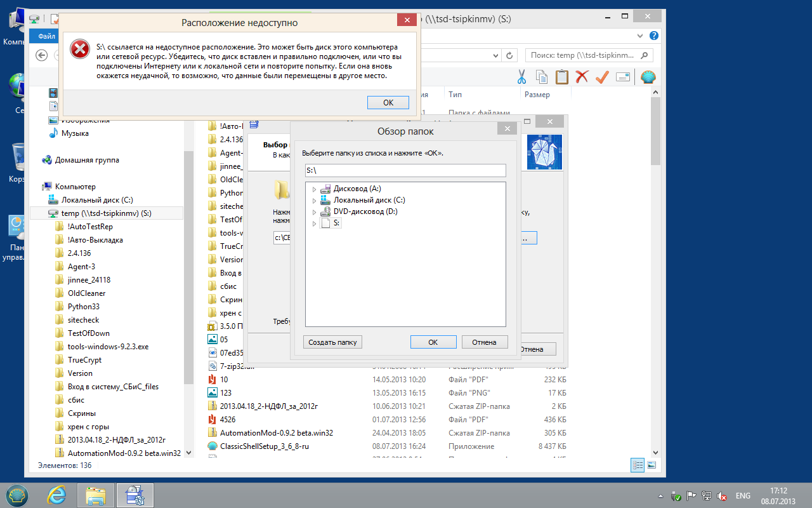Switch to File Explorer on the taskbar
This screenshot has width=812, height=508.
tap(95, 495)
